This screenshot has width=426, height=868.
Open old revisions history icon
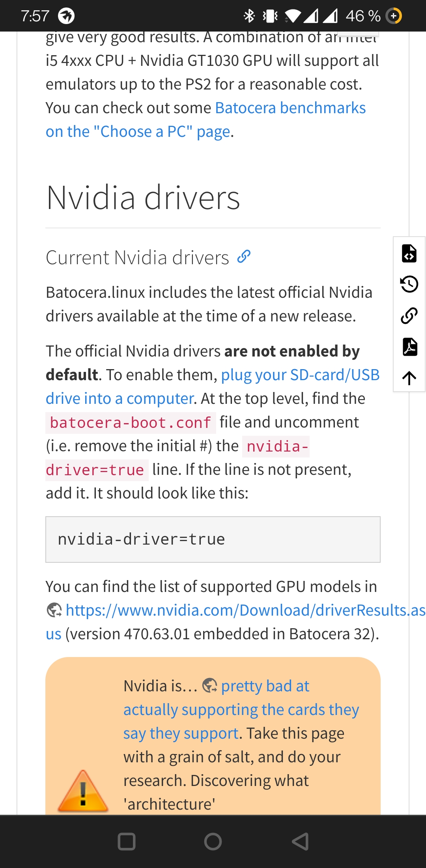pos(409,284)
